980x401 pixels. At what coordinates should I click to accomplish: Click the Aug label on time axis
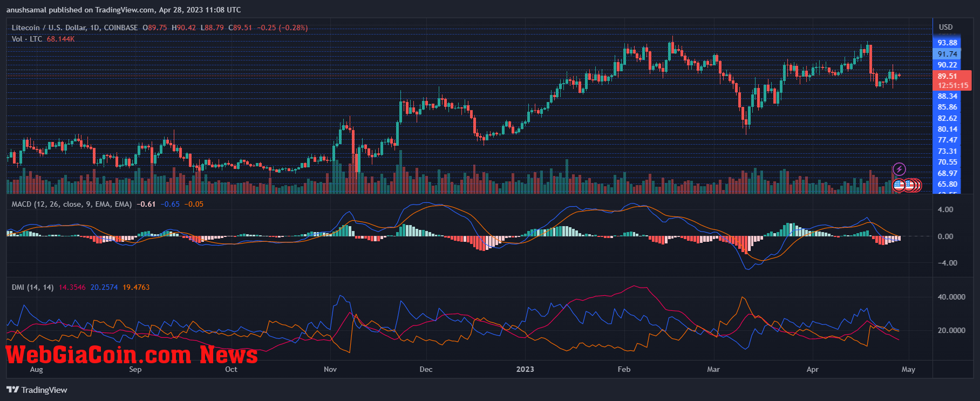(x=36, y=370)
